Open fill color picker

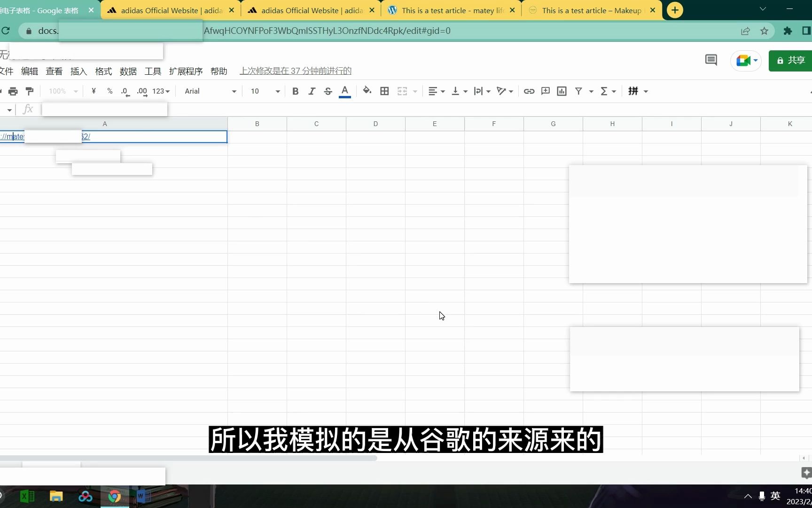tap(367, 91)
